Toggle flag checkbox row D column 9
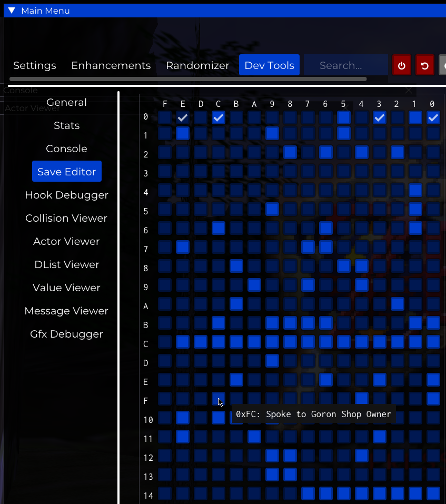The image size is (446, 504). [272, 361]
